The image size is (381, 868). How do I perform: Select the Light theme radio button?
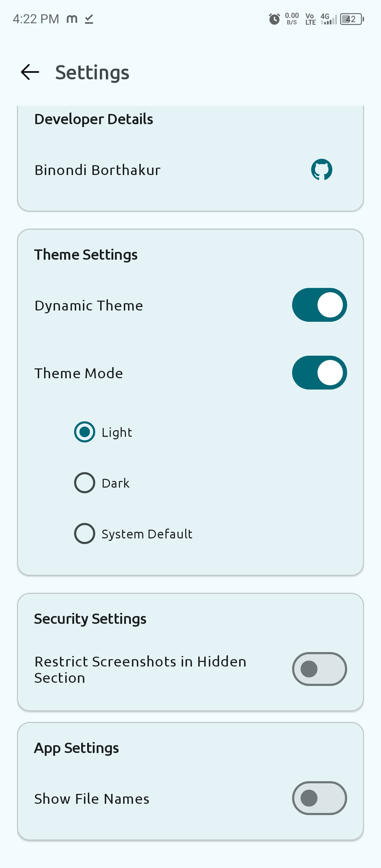(x=85, y=432)
